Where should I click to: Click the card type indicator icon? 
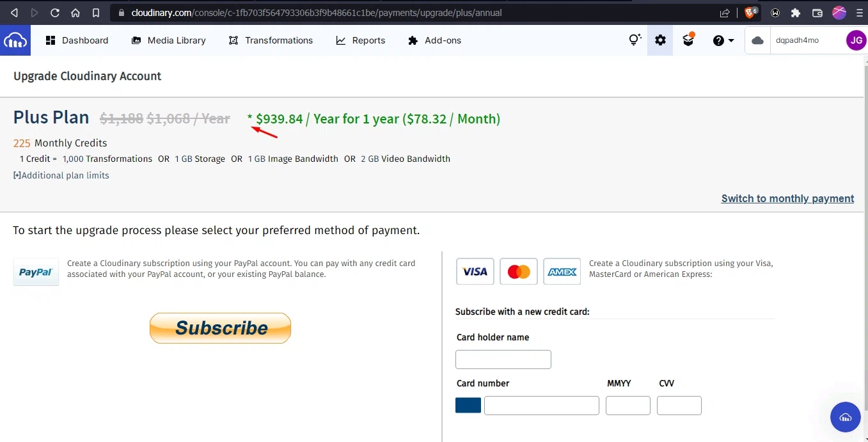[x=468, y=406]
